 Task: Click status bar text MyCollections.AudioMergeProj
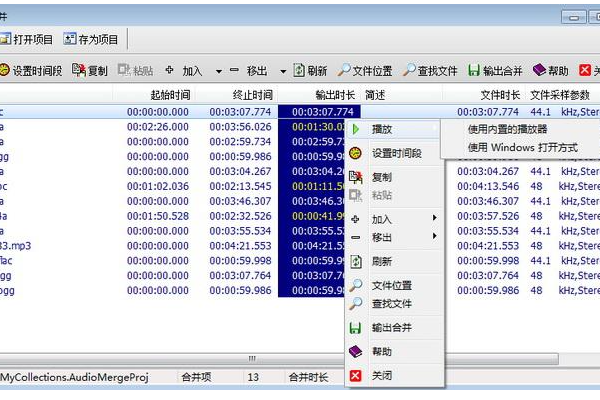click(x=74, y=377)
